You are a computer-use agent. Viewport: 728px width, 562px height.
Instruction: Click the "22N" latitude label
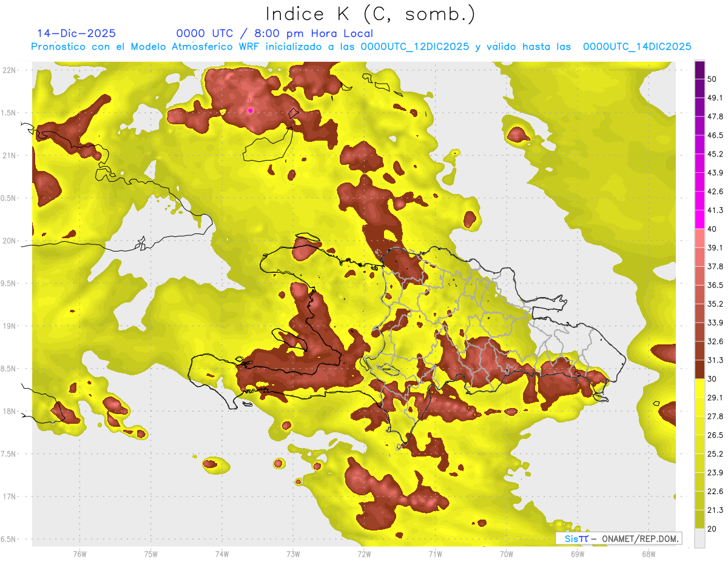point(9,70)
